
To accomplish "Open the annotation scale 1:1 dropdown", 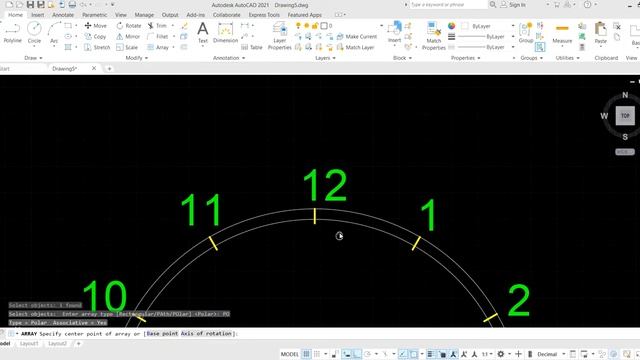I will [x=487, y=354].
